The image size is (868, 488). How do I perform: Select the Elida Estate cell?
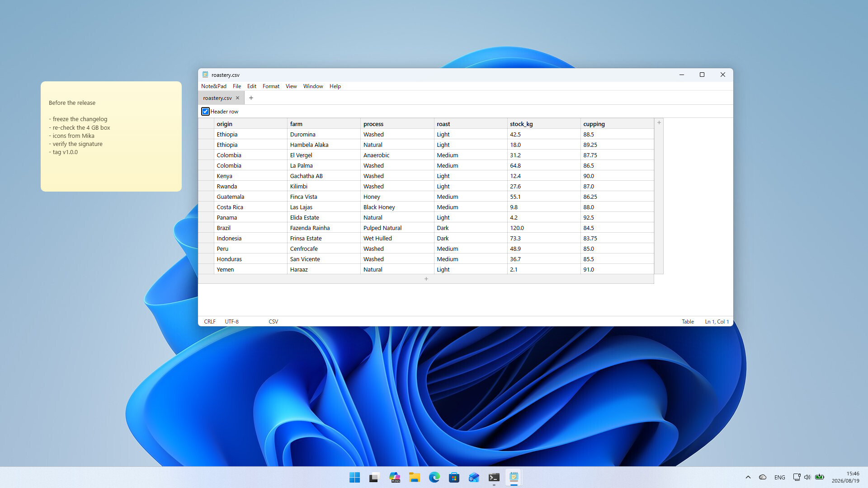pyautogui.click(x=324, y=217)
